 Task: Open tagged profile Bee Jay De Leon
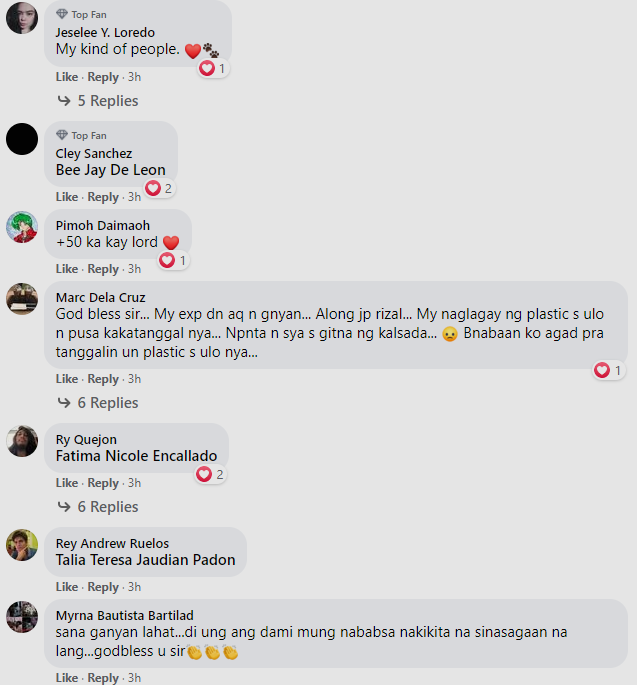111,170
